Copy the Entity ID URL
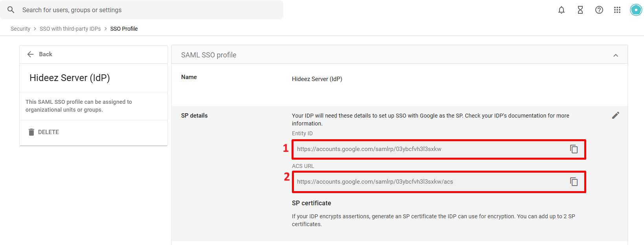644x245 pixels. tap(574, 149)
